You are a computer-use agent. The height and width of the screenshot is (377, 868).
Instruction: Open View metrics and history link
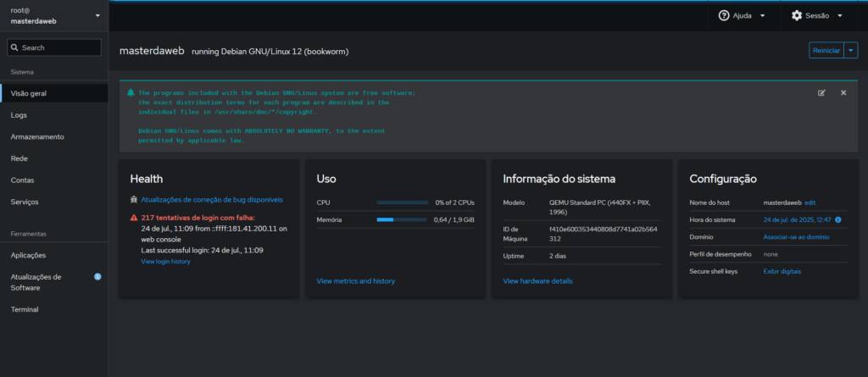355,281
